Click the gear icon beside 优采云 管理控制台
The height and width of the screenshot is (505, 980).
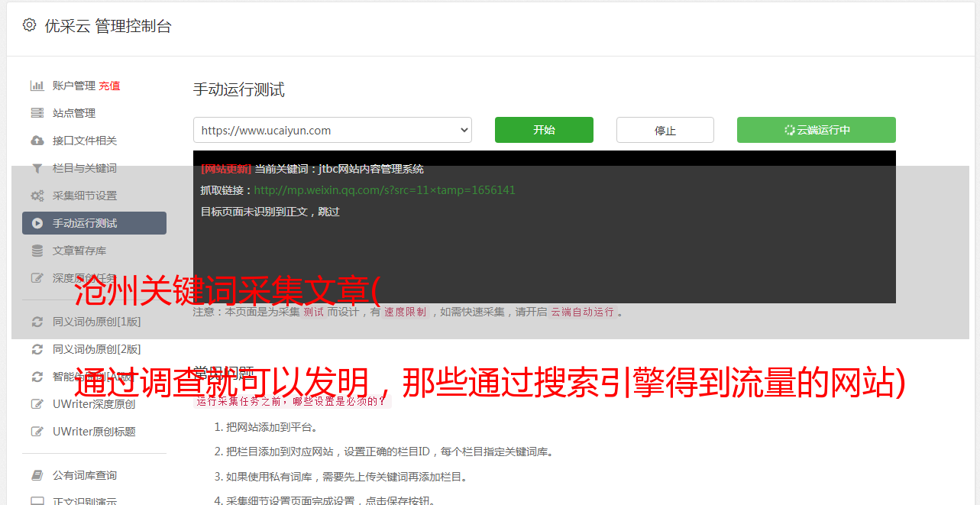click(29, 25)
